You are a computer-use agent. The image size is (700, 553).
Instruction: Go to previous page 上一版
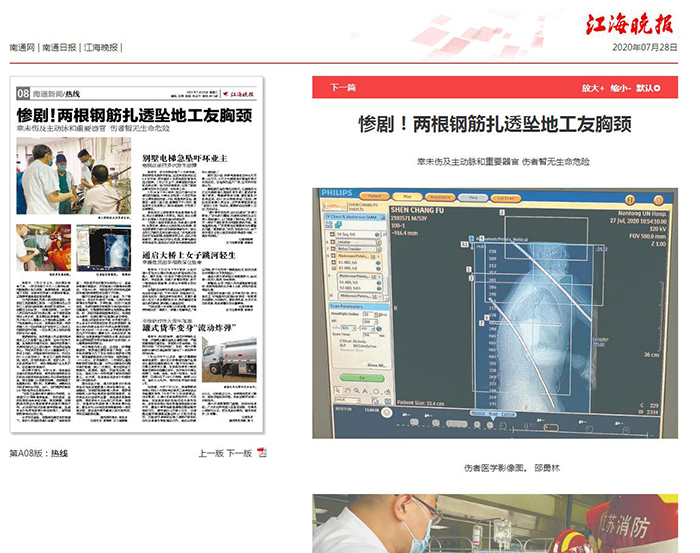210,453
